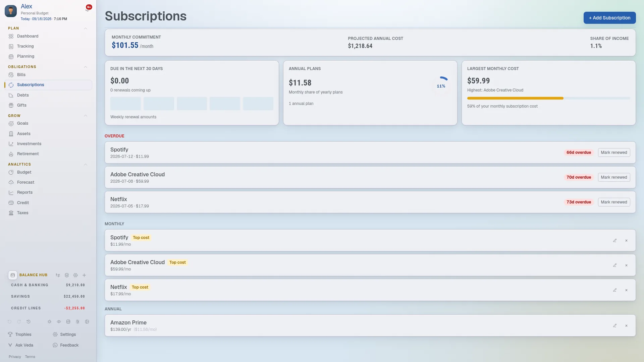The image size is (644, 362).
Task: Expand the Savings balance row
Action: point(48,297)
